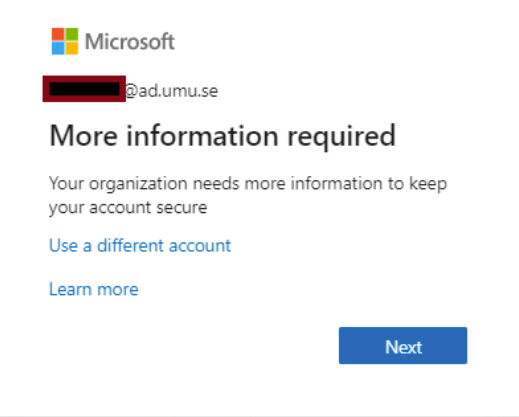Open the 'Learn more' link
The image size is (519, 417).
[x=94, y=289]
